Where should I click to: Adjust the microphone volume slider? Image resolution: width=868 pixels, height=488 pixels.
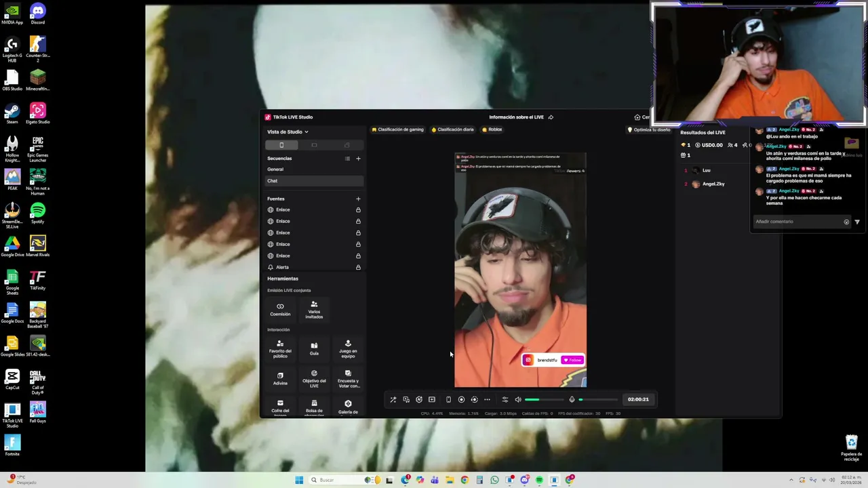point(598,399)
